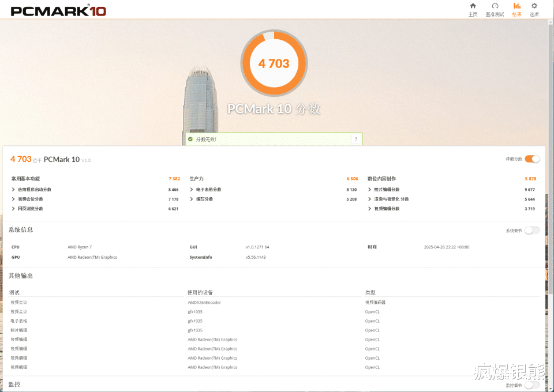Screen dimensions: 554x392
Task: Click the CPU value AMD Ryzen 7
Action: 80,247
